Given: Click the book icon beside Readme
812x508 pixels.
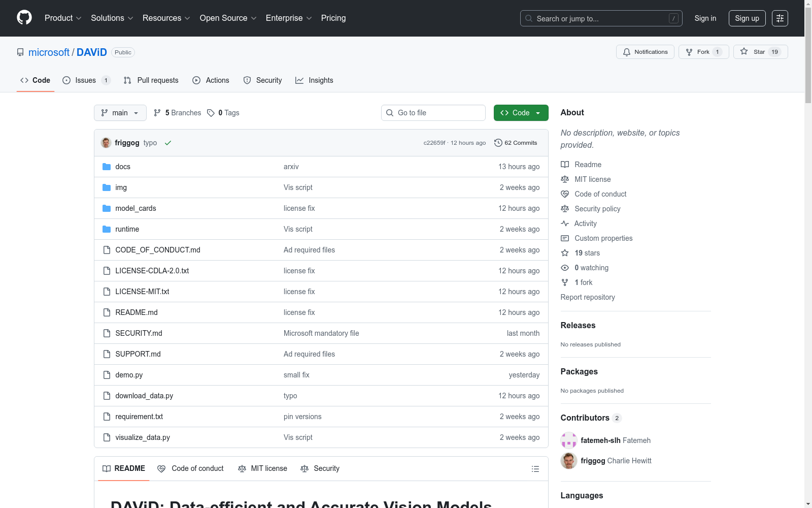Looking at the screenshot, I should (x=565, y=165).
